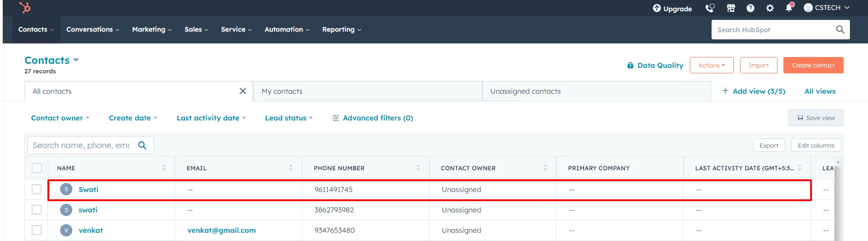Click the Export button
This screenshot has width=868, height=241.
point(769,145)
